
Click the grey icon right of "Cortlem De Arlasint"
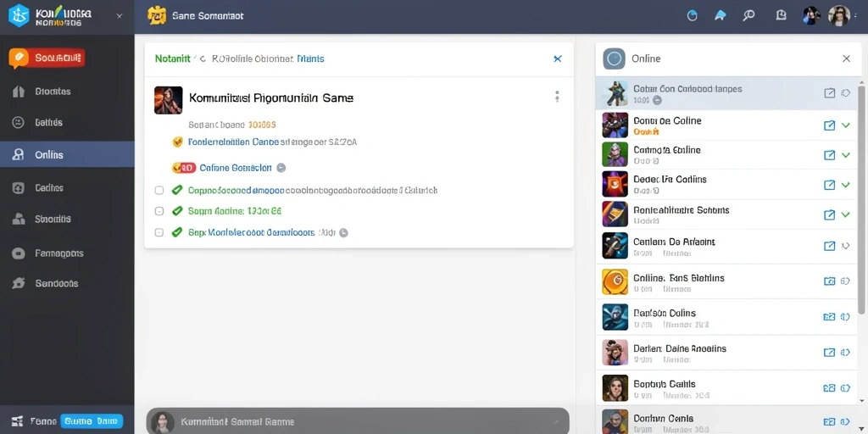click(x=845, y=246)
